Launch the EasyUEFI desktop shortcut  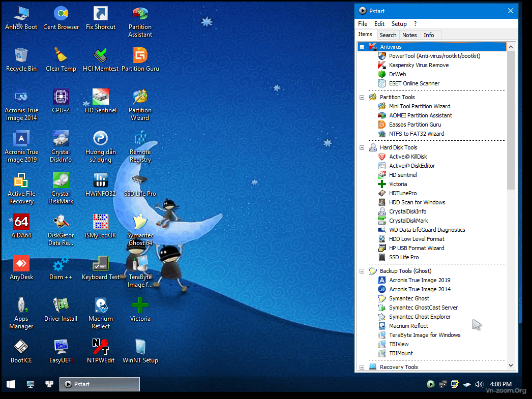pos(61,347)
